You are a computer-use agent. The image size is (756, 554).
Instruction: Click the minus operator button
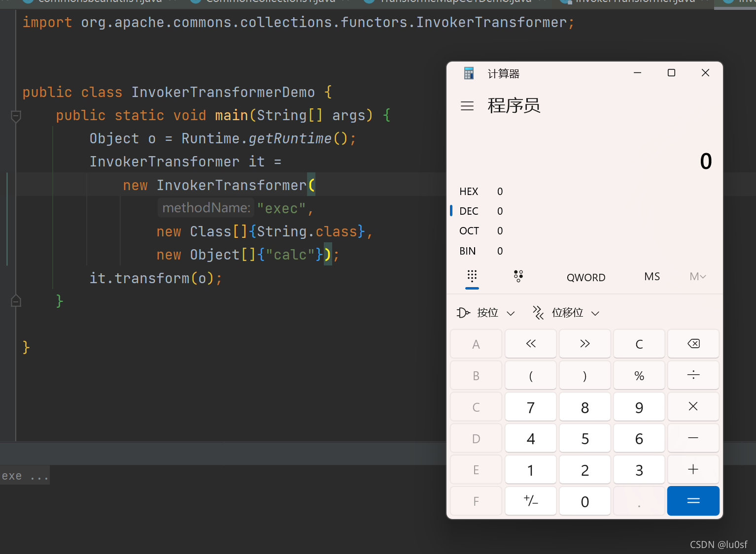click(x=693, y=438)
